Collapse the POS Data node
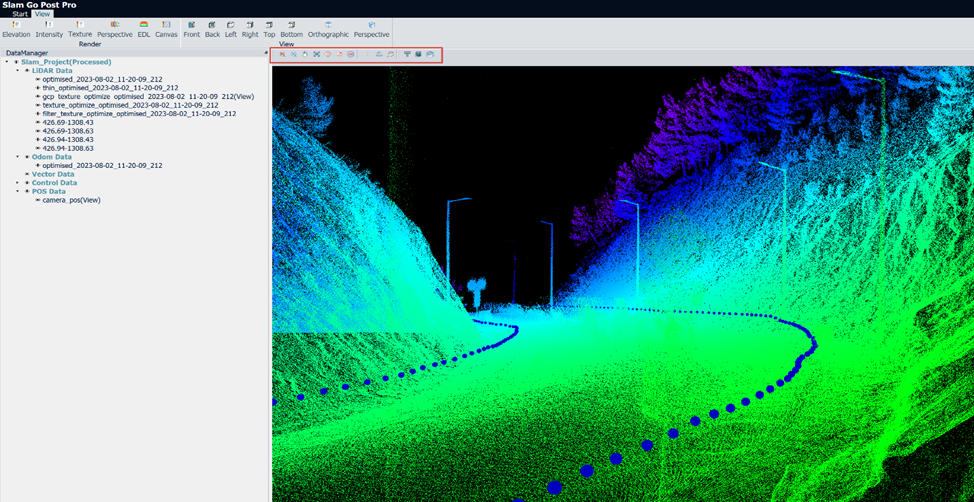The height and width of the screenshot is (502, 974). pos(17,191)
